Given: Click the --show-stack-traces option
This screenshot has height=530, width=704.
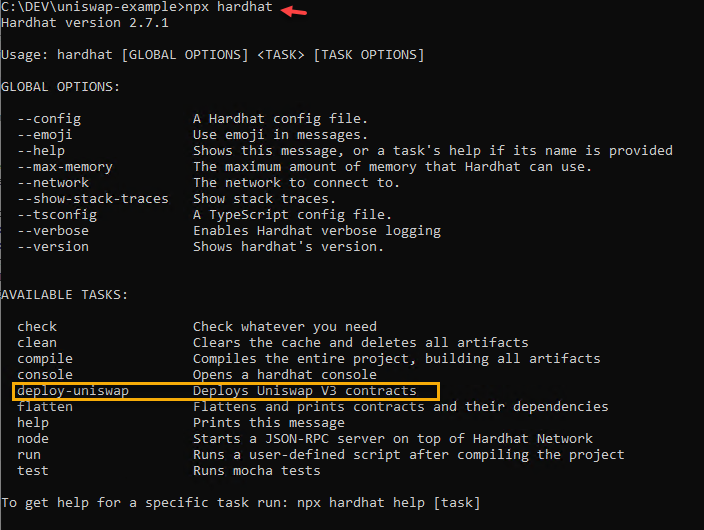Looking at the screenshot, I should (x=93, y=198).
